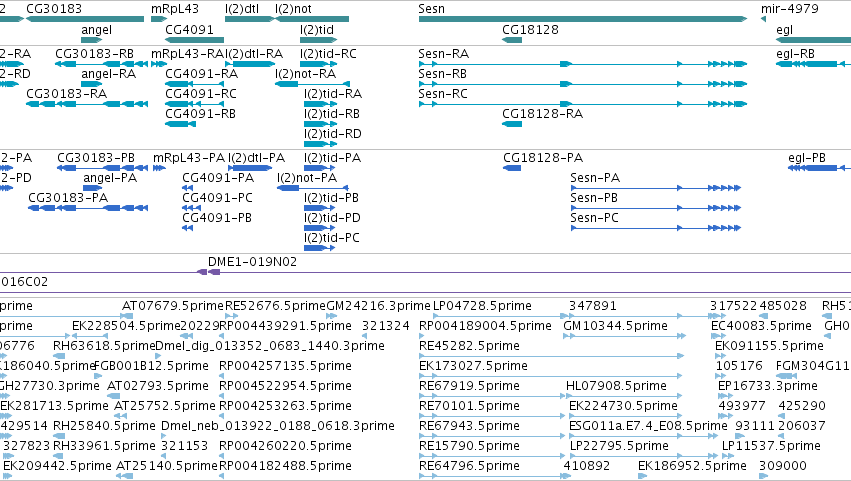Select the HL07908.5prime EST
The image size is (851, 481).
tap(616, 387)
